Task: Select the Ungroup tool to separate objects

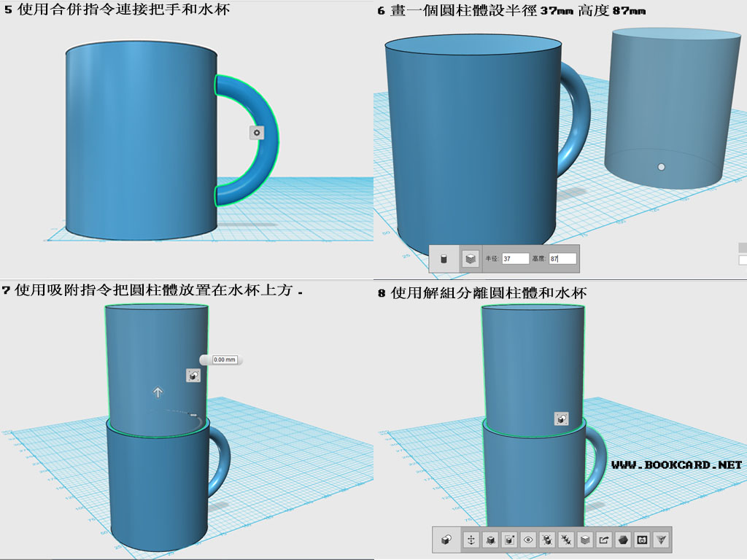Action: click(565, 540)
